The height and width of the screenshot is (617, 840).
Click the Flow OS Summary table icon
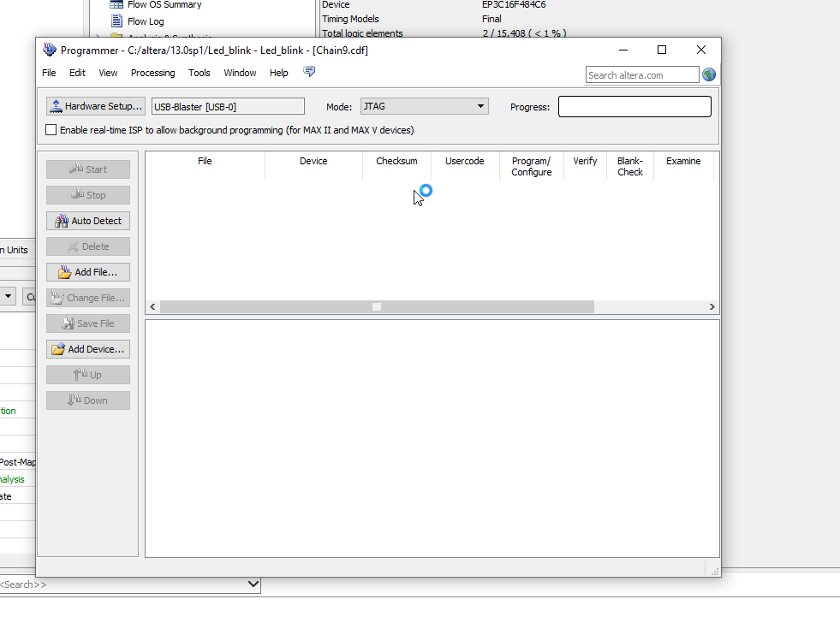pyautogui.click(x=116, y=5)
